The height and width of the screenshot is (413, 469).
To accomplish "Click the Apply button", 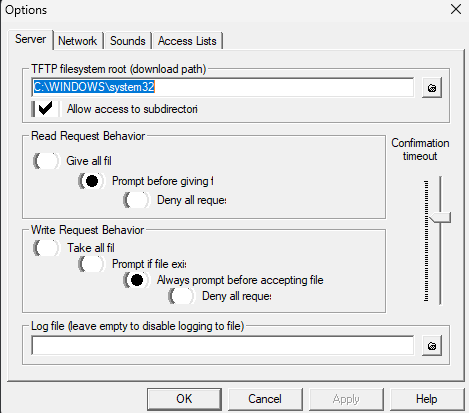I will [346, 399].
